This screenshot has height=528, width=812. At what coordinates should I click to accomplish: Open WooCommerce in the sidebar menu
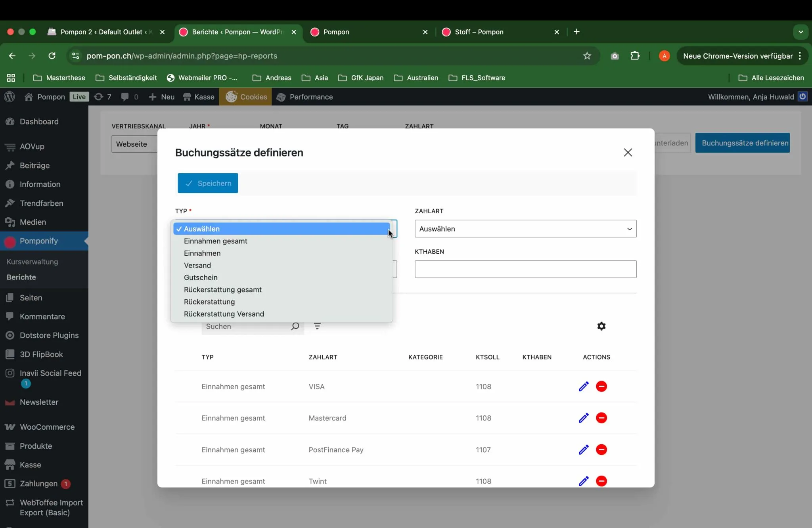tap(47, 427)
